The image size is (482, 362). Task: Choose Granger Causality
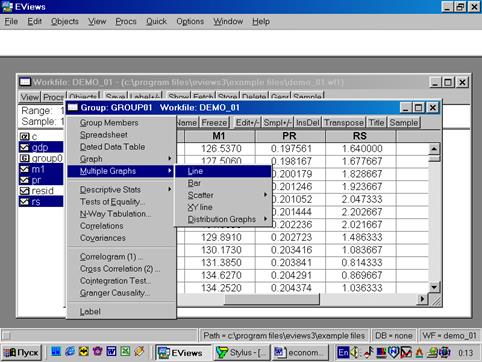point(121,293)
